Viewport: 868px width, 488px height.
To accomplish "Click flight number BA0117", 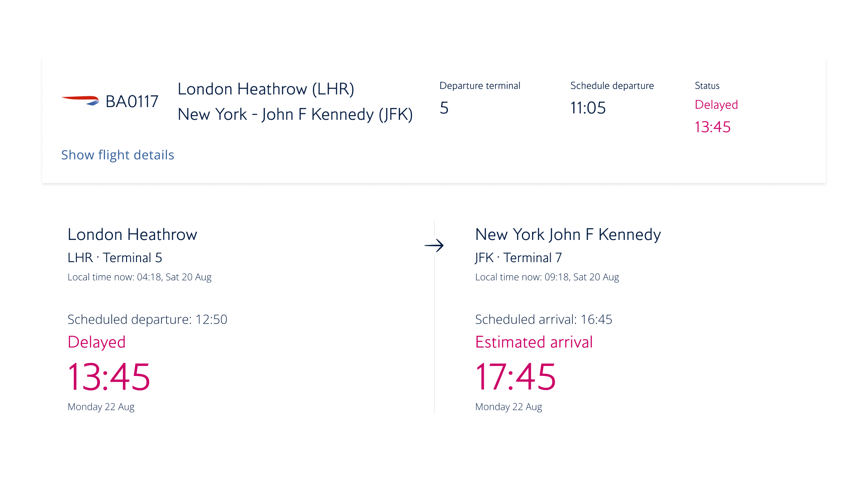I will tap(132, 102).
